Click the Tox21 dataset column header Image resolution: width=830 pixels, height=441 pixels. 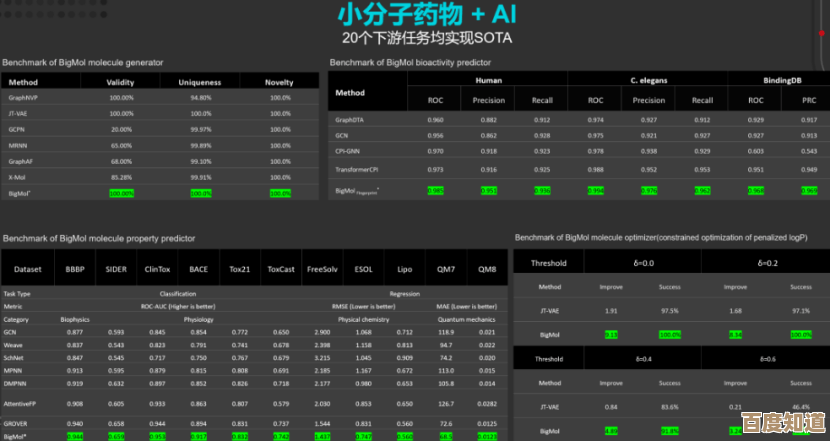240,269
